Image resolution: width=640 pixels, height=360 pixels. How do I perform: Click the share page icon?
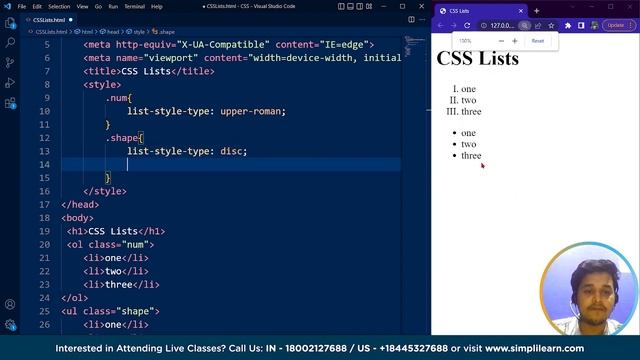tap(538, 25)
